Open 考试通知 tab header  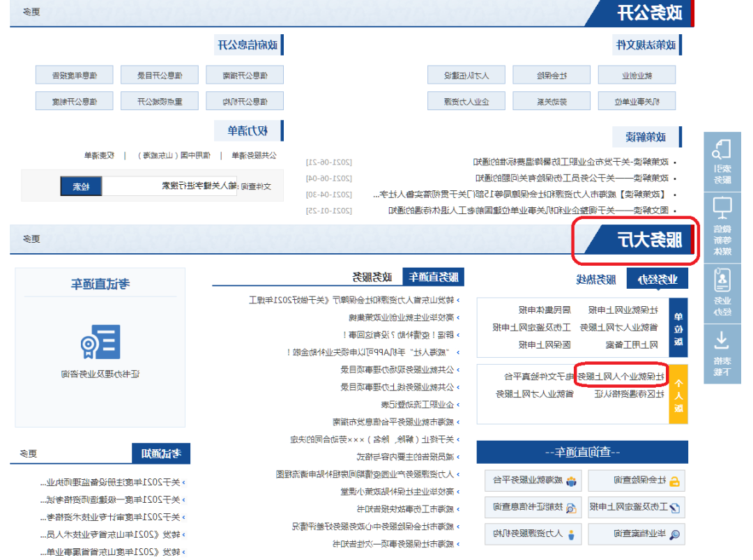coord(161,453)
